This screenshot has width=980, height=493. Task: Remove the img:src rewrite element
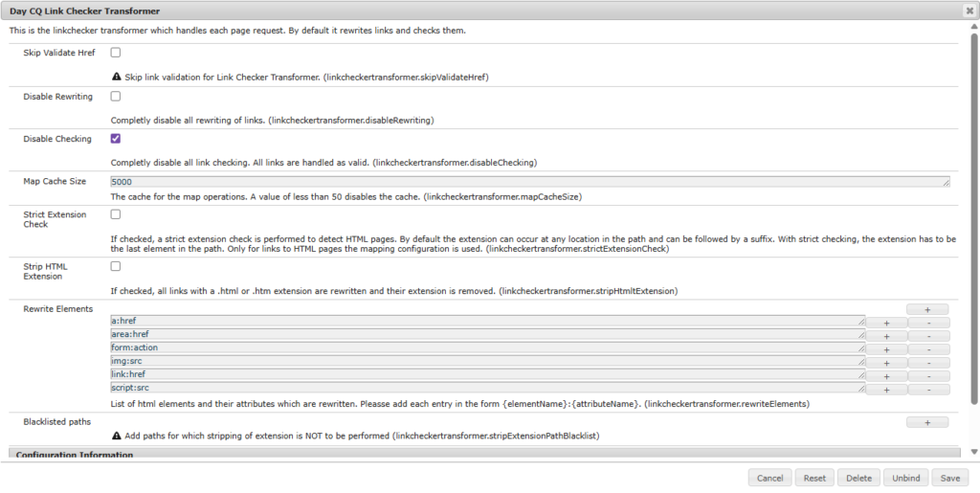pos(928,363)
